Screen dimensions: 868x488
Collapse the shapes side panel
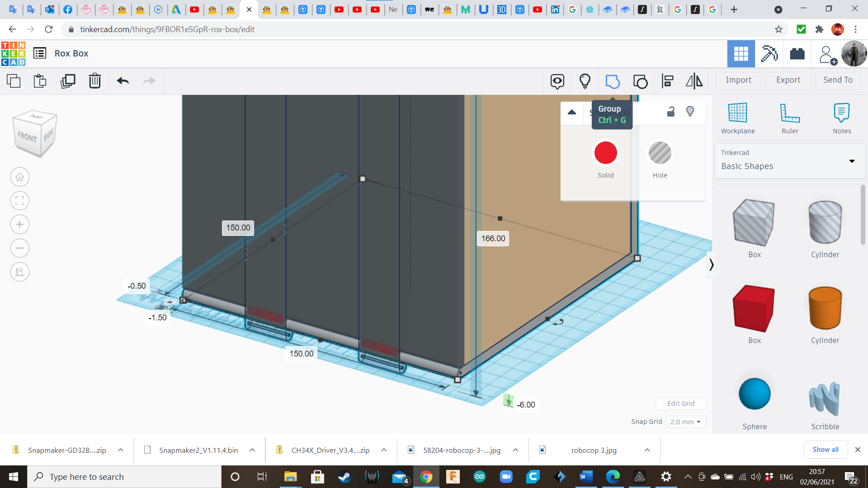point(711,264)
